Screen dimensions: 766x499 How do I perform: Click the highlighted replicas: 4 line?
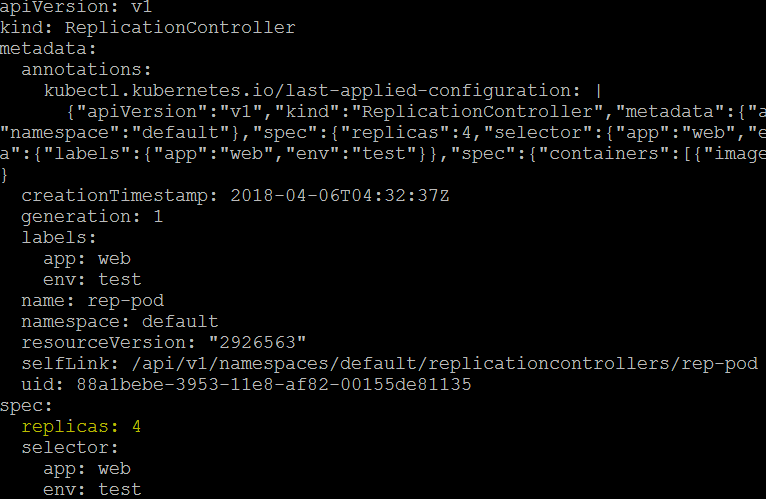[81, 427]
